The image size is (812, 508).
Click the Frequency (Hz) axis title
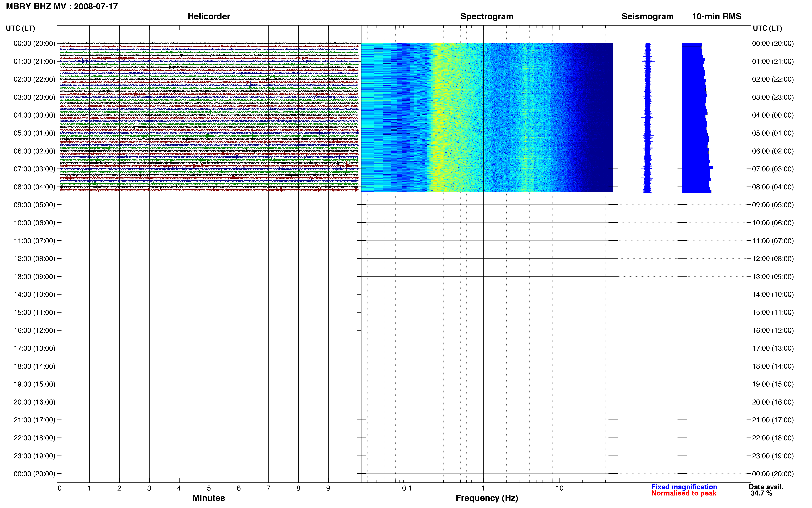[487, 498]
